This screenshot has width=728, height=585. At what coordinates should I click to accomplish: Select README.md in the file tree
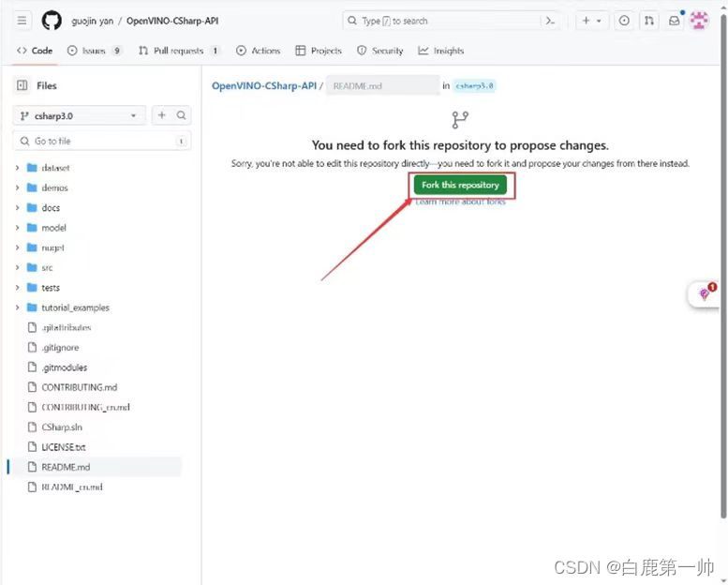pyautogui.click(x=97, y=467)
